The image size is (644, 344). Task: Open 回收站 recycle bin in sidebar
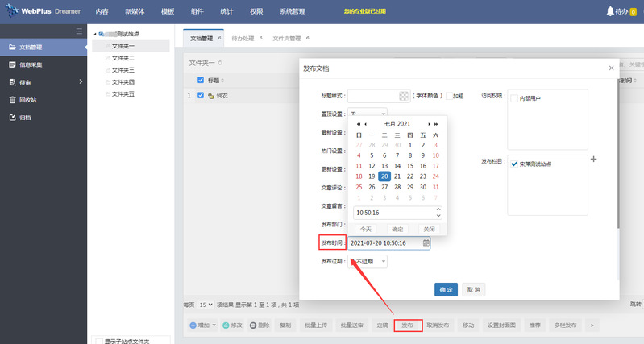pyautogui.click(x=44, y=100)
